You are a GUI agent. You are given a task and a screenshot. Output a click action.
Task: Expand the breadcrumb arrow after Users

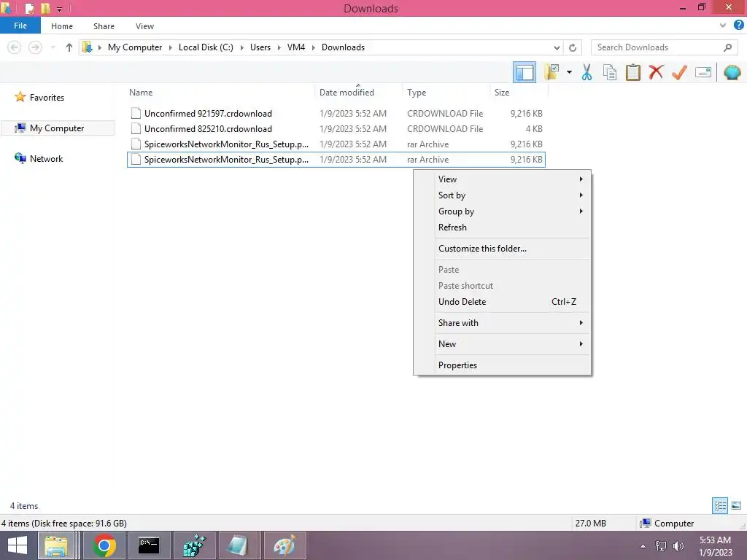click(x=279, y=47)
